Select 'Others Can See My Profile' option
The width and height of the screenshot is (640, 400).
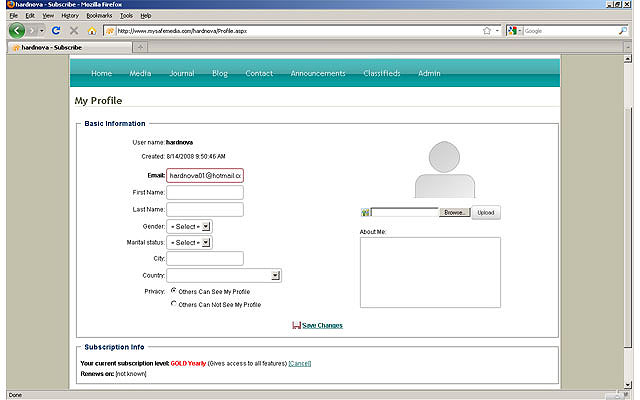pos(174,291)
